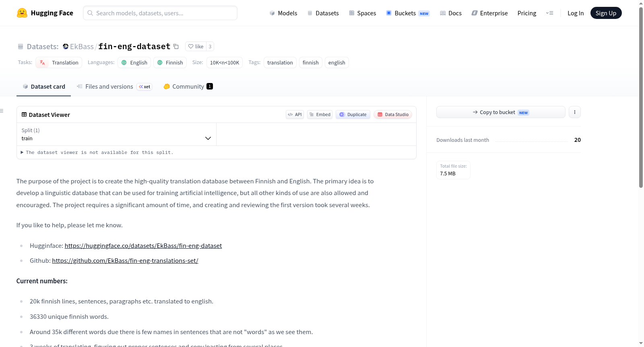Click the Current numbers heading
Screen dimensions: 644x347
click(x=42, y=281)
